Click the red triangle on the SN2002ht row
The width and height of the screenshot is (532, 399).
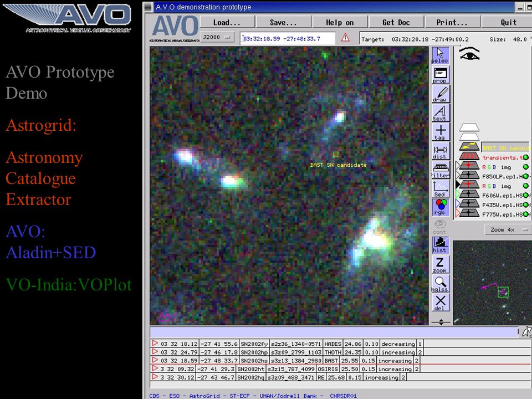(x=155, y=368)
